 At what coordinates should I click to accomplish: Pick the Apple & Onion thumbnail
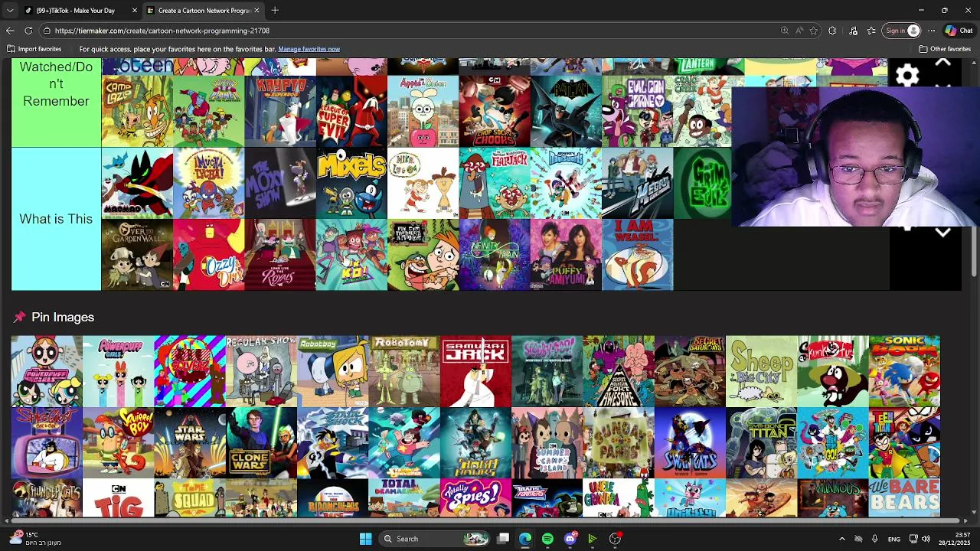pos(423,111)
